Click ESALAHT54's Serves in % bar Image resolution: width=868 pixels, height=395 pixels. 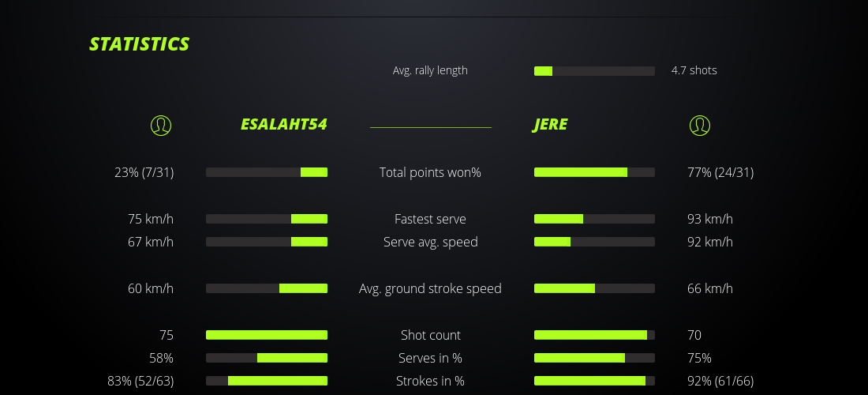[x=267, y=358]
